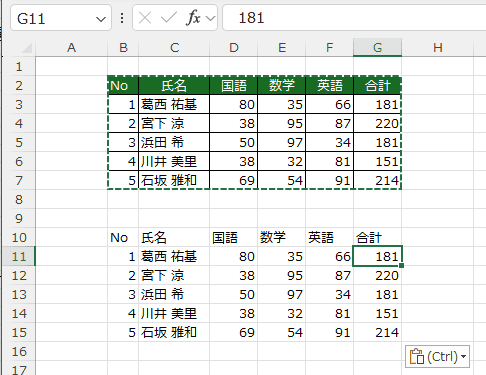Select cell with 214 in row 15
The image size is (486, 375).
[377, 332]
